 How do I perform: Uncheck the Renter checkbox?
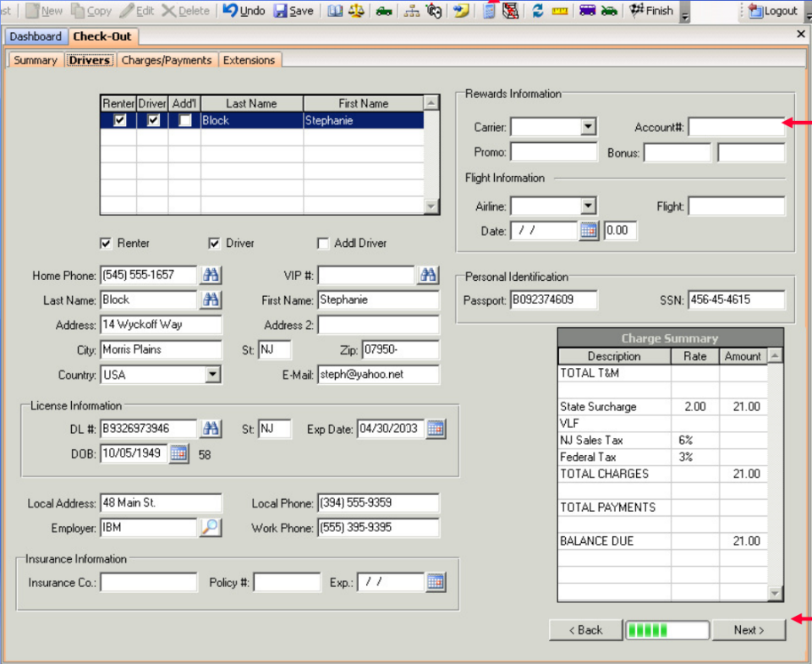pos(106,243)
